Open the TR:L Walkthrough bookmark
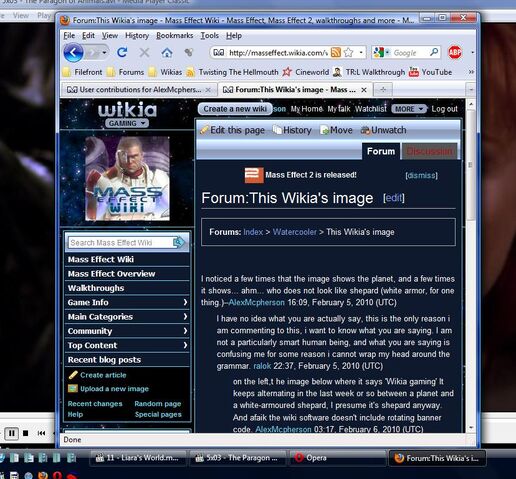The image size is (516, 479). coord(369,72)
